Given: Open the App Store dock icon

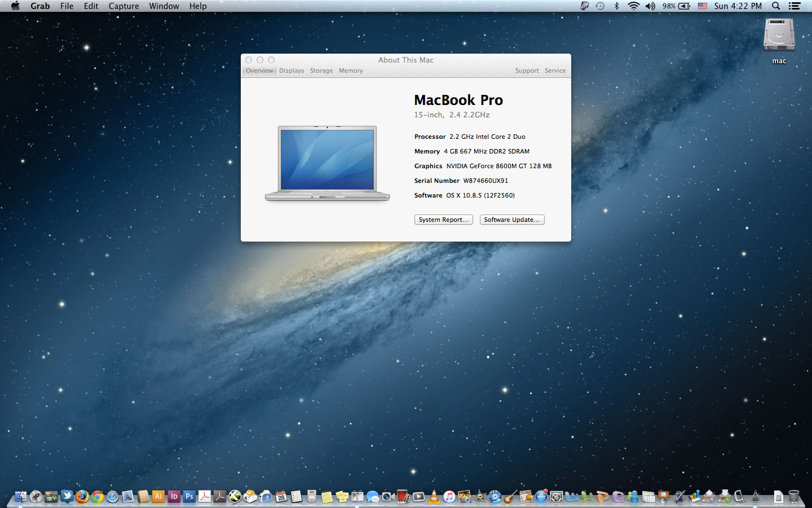Looking at the screenshot, I should pyautogui.click(x=541, y=496).
